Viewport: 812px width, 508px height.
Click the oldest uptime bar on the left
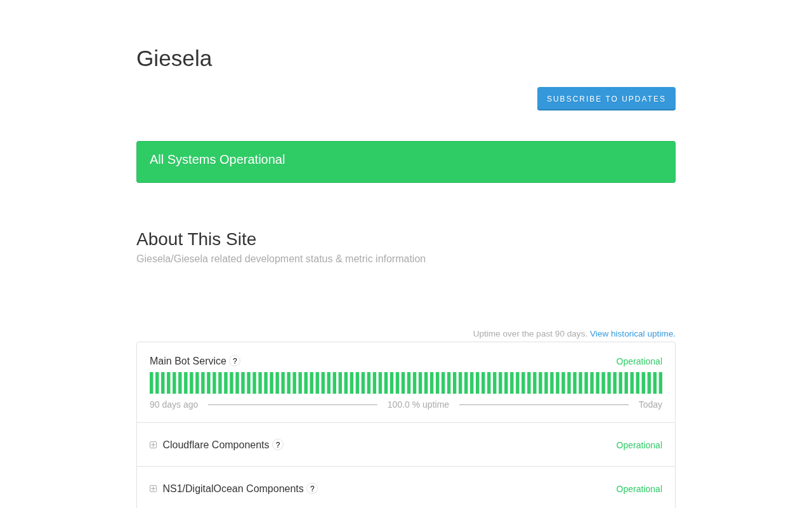click(x=152, y=383)
